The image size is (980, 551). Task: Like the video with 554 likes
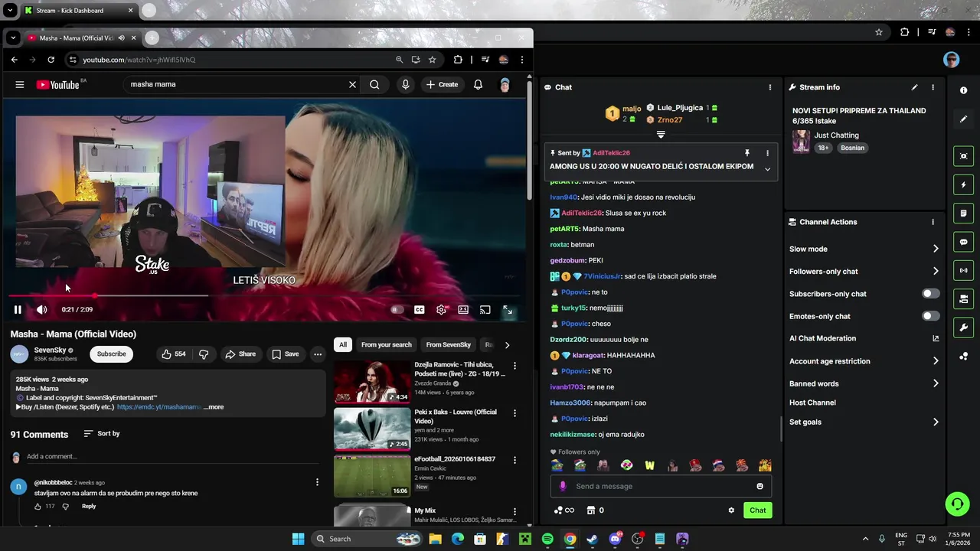(x=173, y=354)
